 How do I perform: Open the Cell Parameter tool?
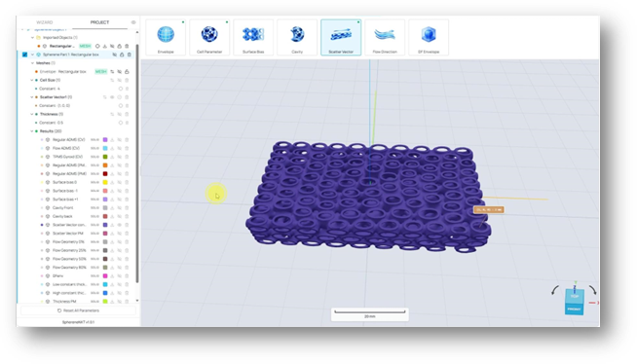209,37
